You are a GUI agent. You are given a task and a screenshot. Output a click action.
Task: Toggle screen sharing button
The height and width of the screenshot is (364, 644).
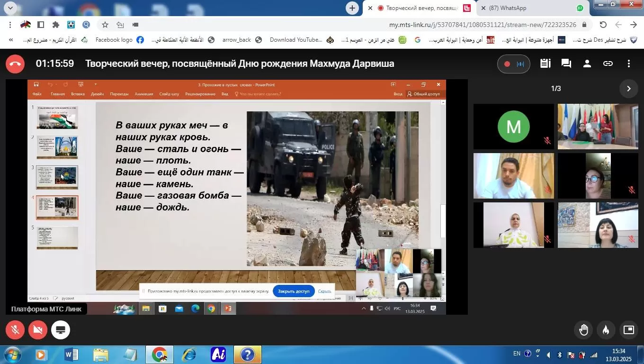click(x=61, y=330)
